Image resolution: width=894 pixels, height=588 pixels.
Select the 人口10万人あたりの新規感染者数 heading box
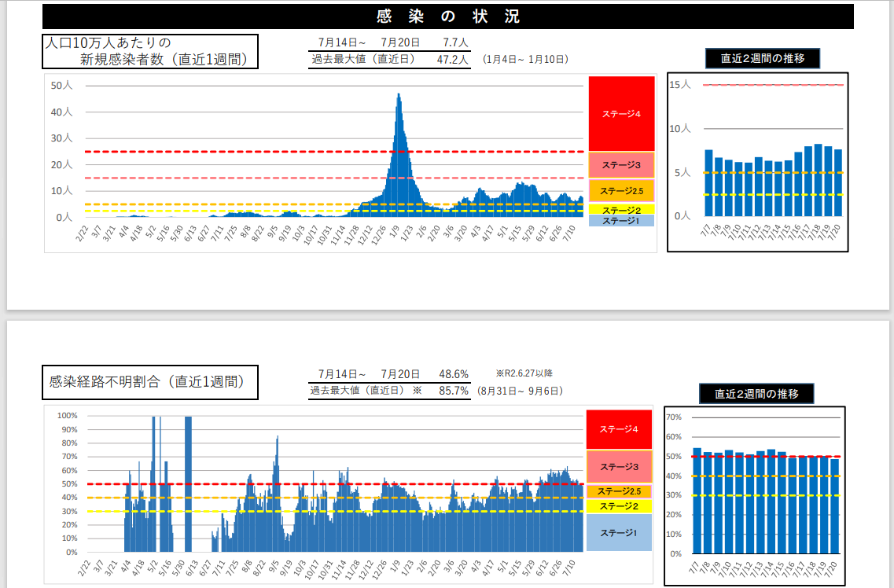149,51
